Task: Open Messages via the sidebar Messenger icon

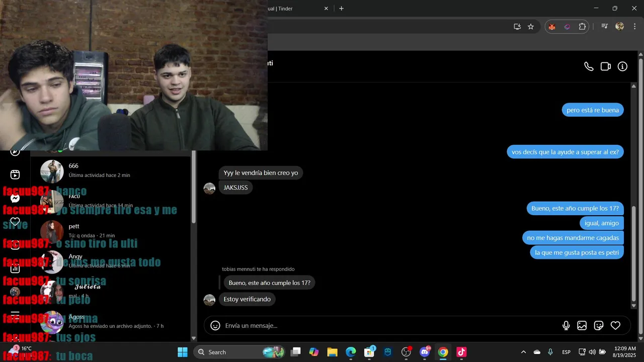Action: [15, 198]
